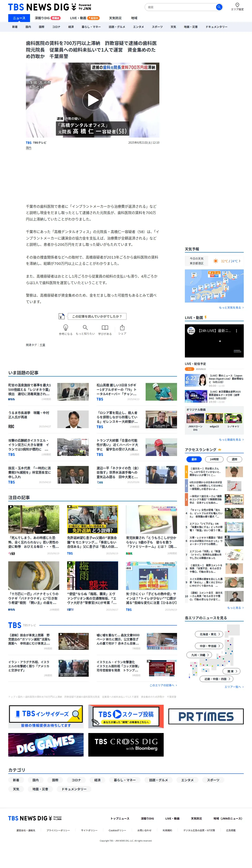Open ドキュメンタリー in the top category bar
The height and width of the screenshot is (868, 252).
pyautogui.click(x=217, y=27)
